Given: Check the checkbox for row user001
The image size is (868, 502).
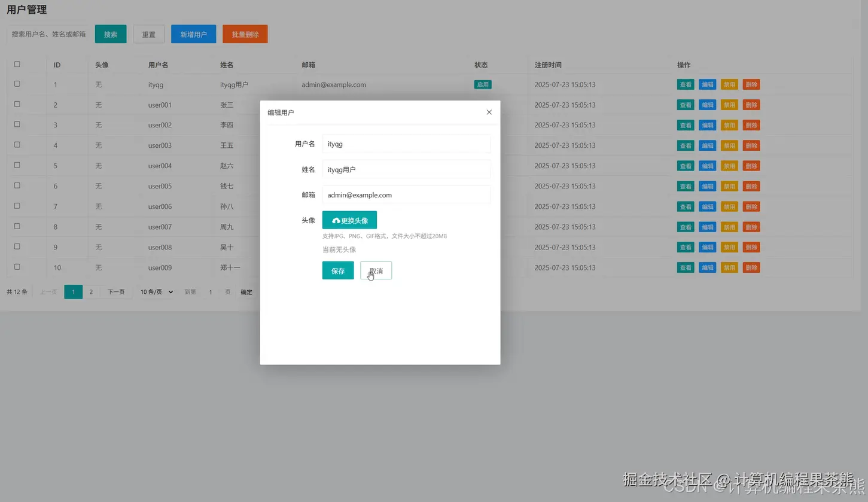Looking at the screenshot, I should (17, 104).
